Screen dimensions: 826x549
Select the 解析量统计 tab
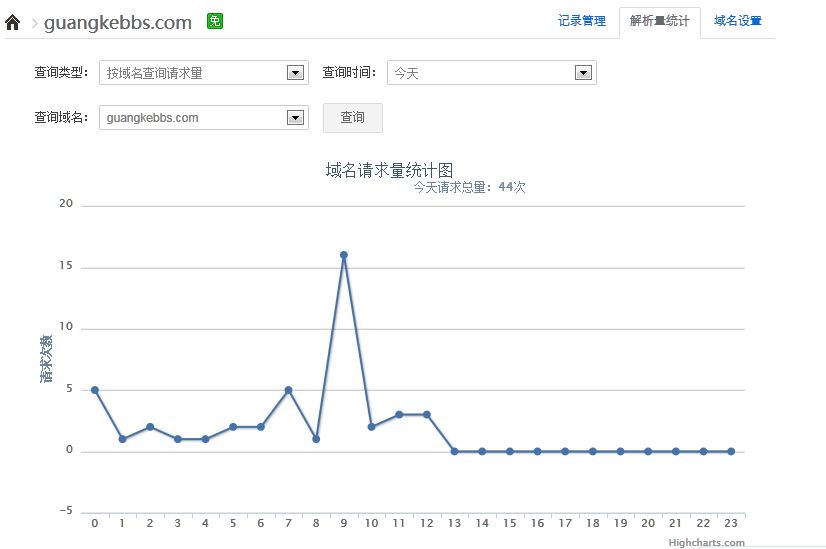click(x=660, y=21)
